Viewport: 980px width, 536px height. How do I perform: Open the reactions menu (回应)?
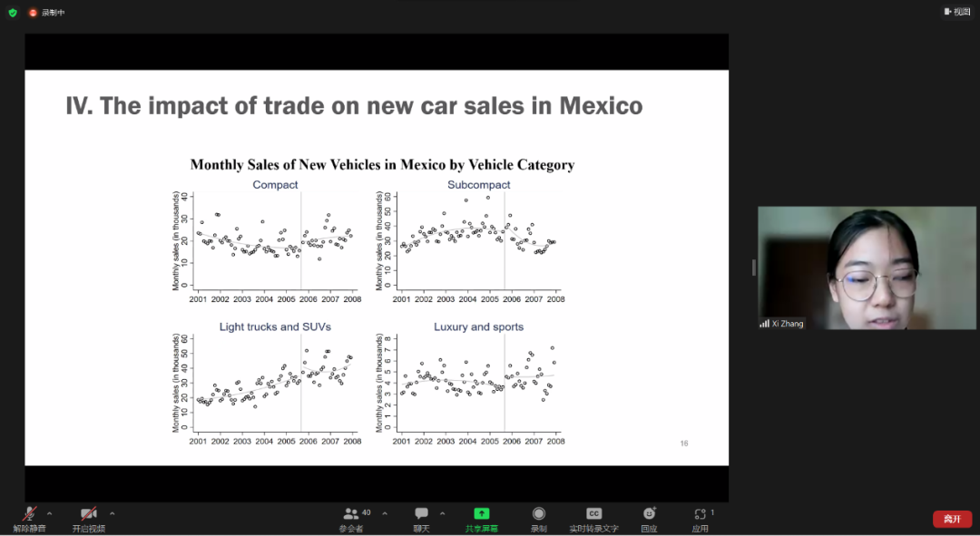click(x=649, y=515)
